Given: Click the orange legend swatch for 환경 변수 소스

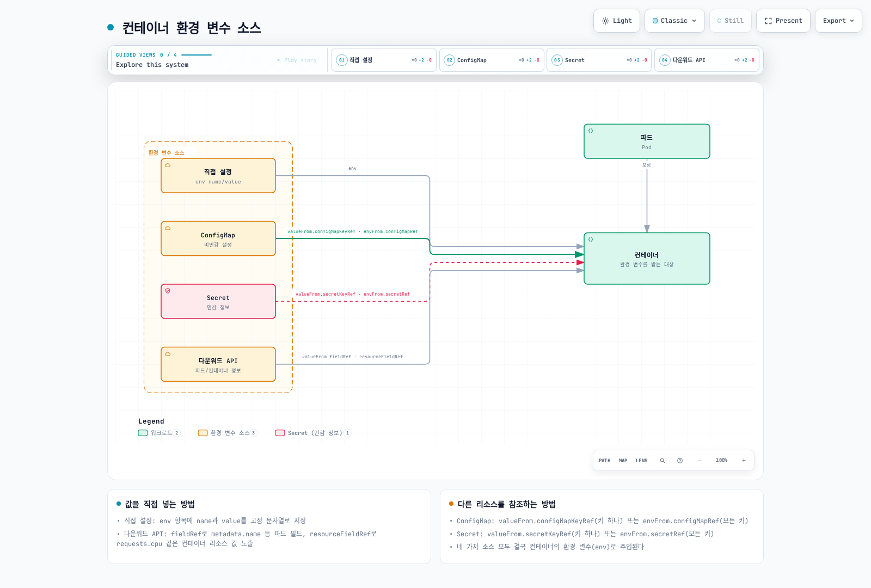Looking at the screenshot, I should point(203,433).
